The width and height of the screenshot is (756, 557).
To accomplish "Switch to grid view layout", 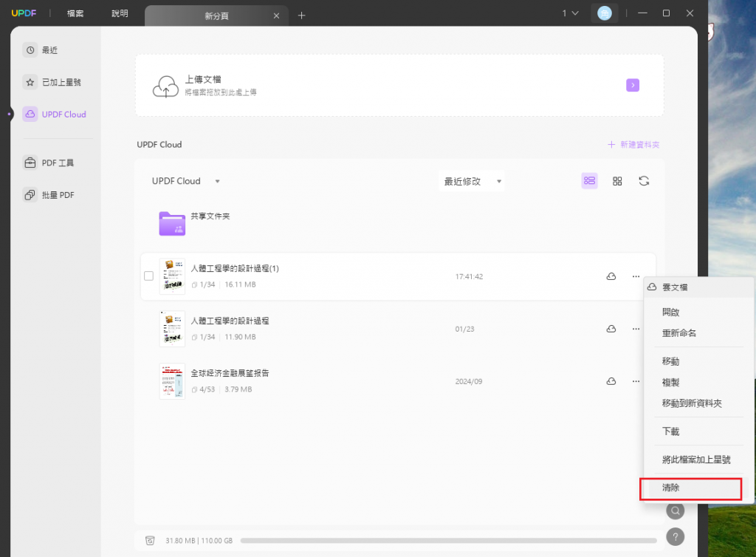I will pyautogui.click(x=617, y=181).
